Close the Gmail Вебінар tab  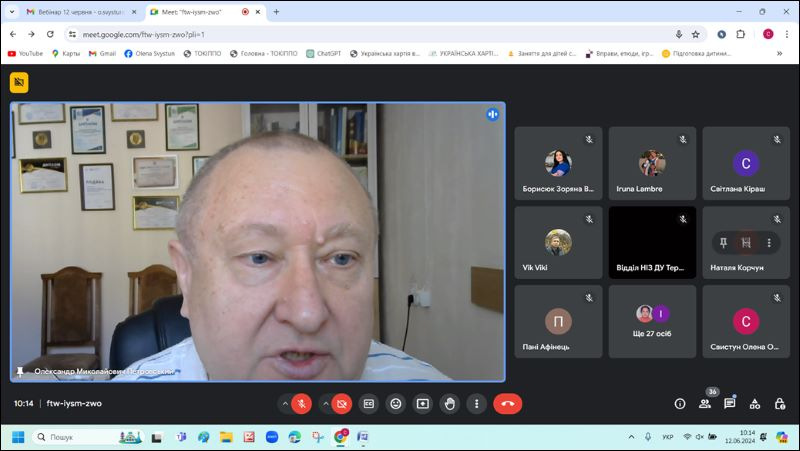(x=134, y=12)
